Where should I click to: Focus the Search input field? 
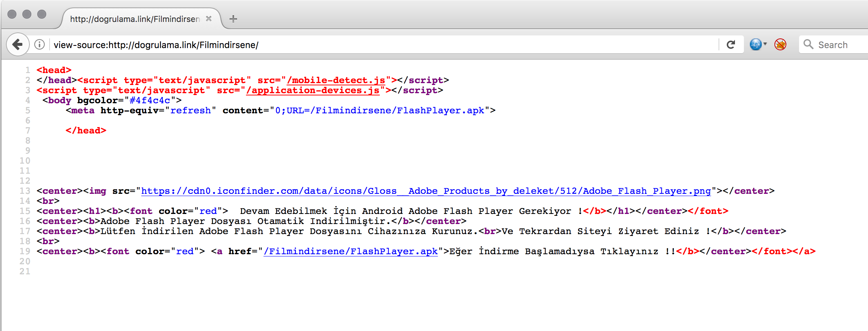pos(833,45)
